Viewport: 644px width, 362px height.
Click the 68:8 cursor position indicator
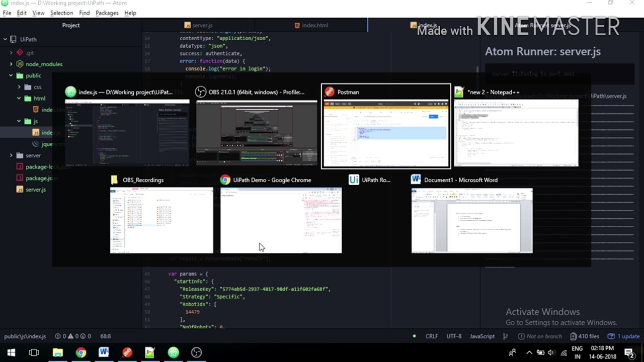point(105,336)
